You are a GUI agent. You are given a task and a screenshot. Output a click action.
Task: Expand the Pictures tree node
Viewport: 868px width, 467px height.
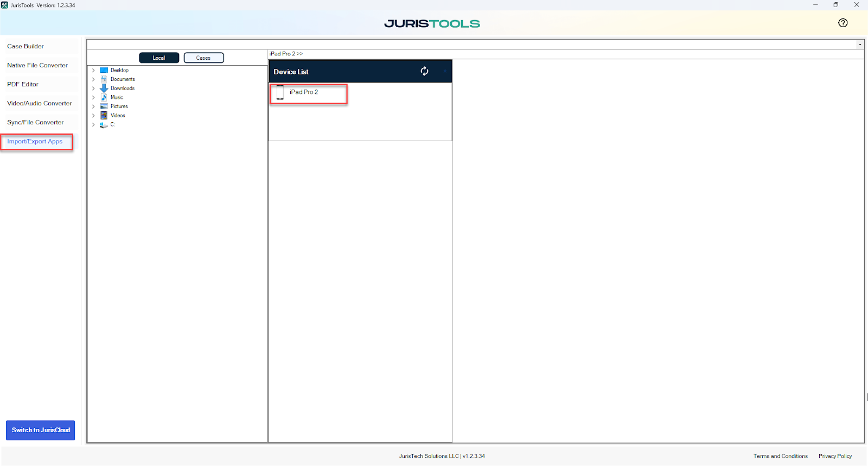coord(93,106)
